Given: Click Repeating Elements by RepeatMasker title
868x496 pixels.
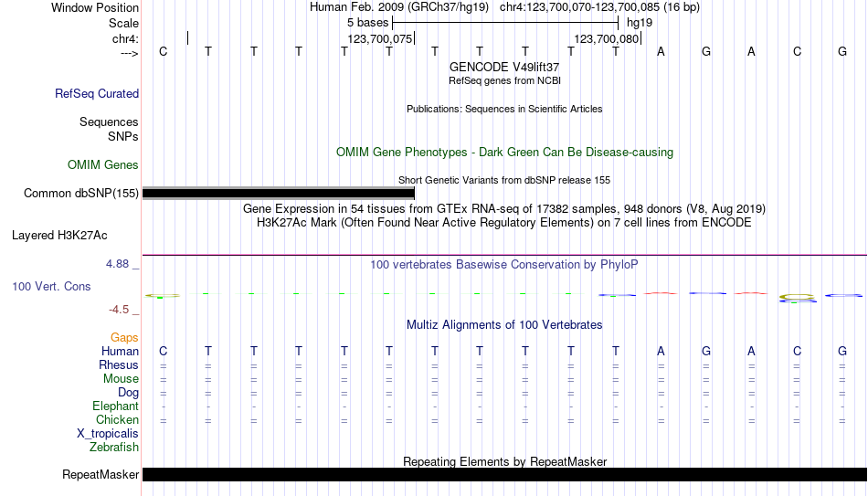Looking at the screenshot, I should (x=504, y=461).
